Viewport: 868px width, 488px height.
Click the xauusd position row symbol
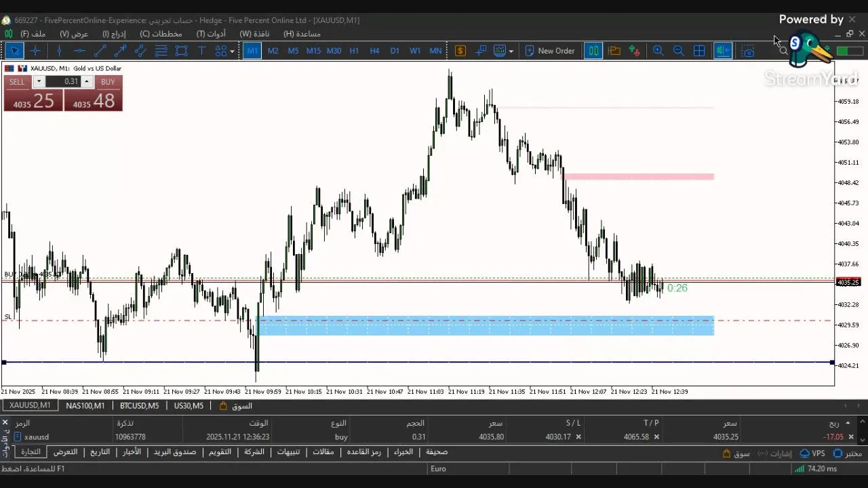(x=36, y=437)
